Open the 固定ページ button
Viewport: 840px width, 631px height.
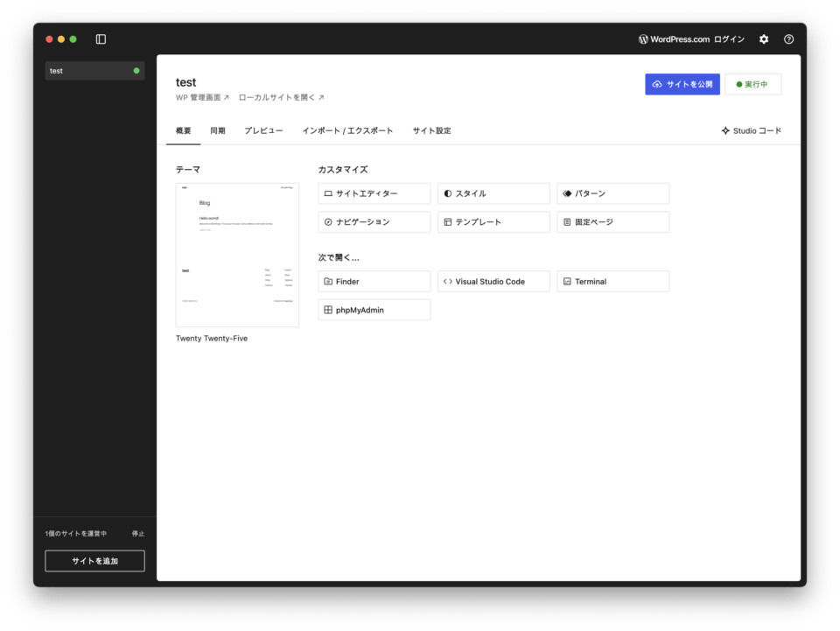[612, 221]
